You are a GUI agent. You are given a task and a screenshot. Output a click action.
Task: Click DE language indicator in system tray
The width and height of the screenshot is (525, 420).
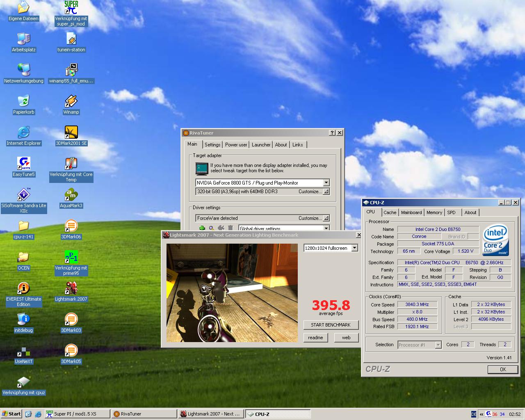pyautogui.click(x=474, y=414)
